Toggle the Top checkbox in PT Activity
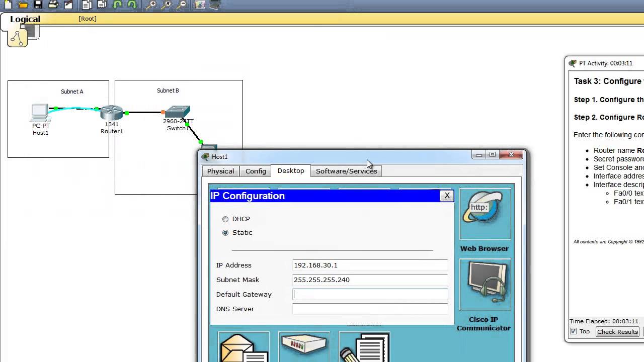 pos(573,331)
